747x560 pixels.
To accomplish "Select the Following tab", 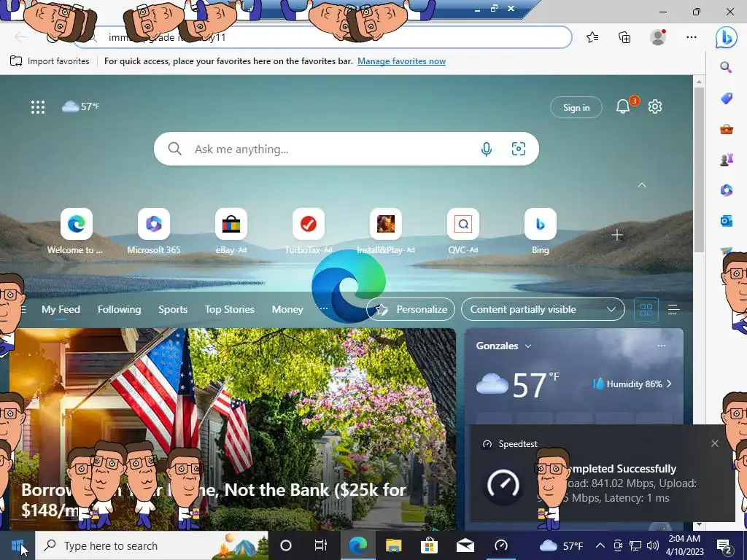I will (x=119, y=309).
